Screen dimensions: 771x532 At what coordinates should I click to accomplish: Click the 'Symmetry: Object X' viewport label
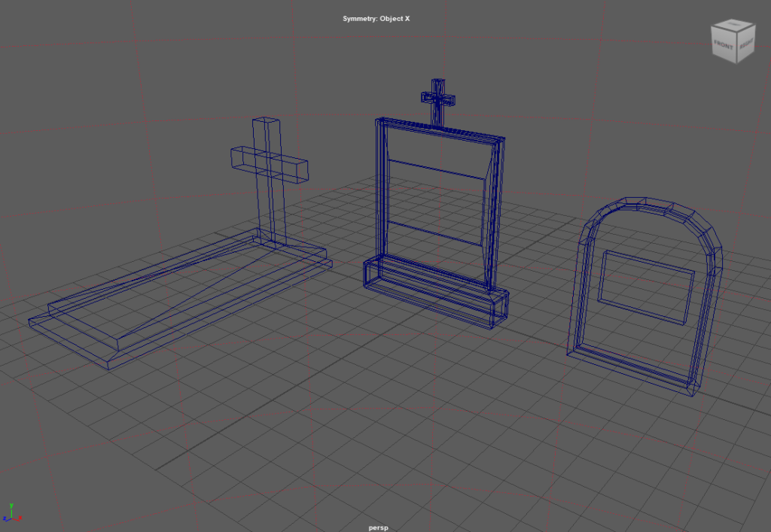coord(376,18)
